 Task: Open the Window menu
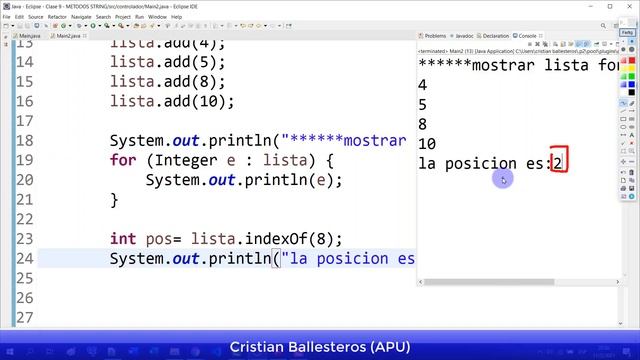tap(157, 17)
